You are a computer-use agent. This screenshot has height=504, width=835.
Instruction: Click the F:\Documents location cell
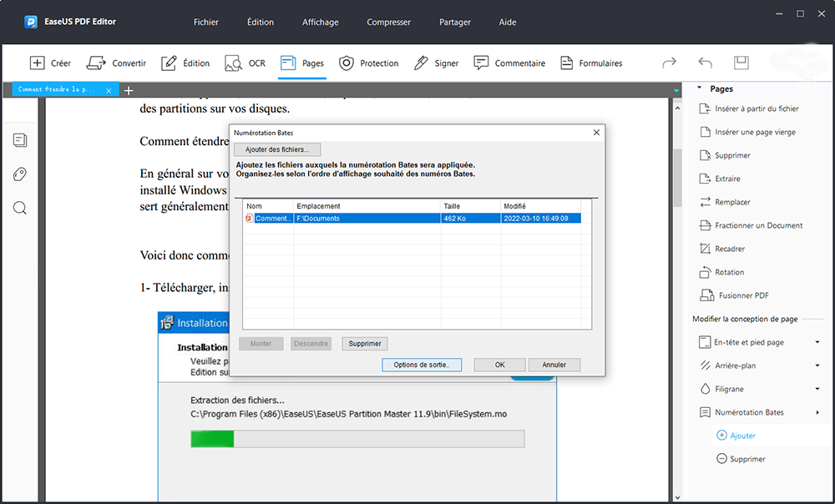click(367, 218)
